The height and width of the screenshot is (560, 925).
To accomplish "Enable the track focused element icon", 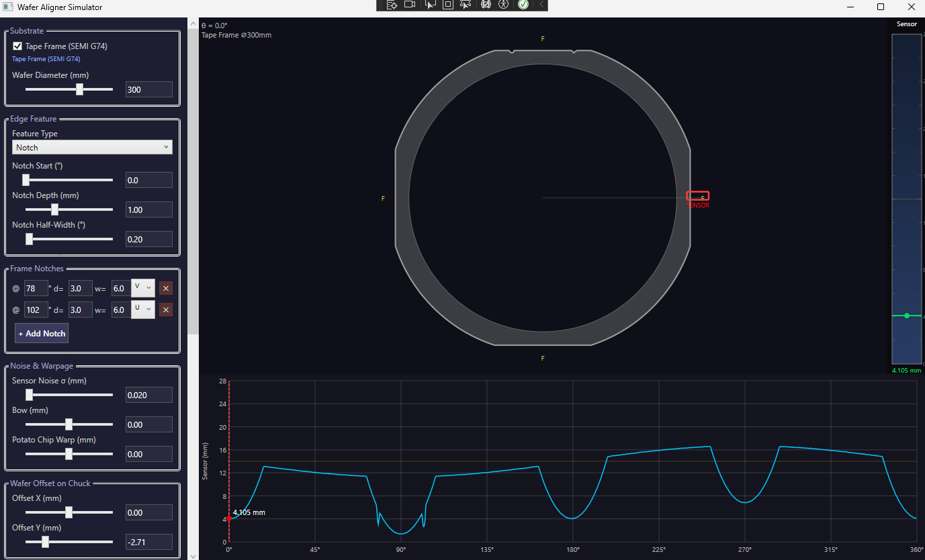I will coord(465,5).
